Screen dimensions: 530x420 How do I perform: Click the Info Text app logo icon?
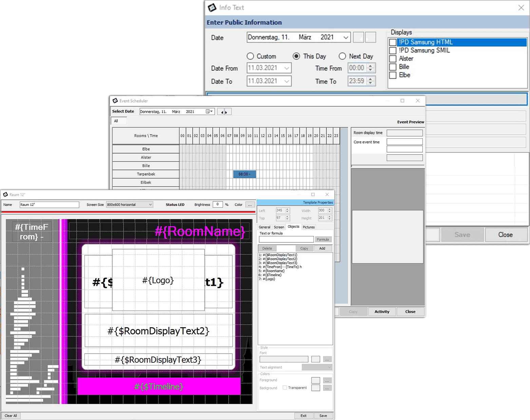pos(212,7)
